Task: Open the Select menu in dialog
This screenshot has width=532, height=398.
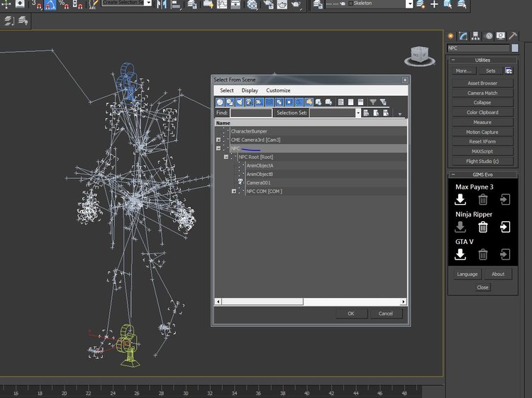Action: tap(227, 91)
